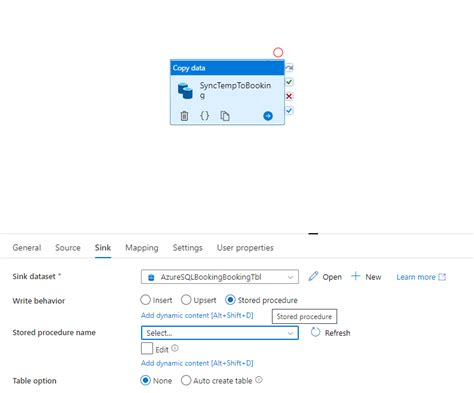The width and height of the screenshot is (474, 393).
Task: Click the refresh circular arrow icon
Action: coord(315,332)
